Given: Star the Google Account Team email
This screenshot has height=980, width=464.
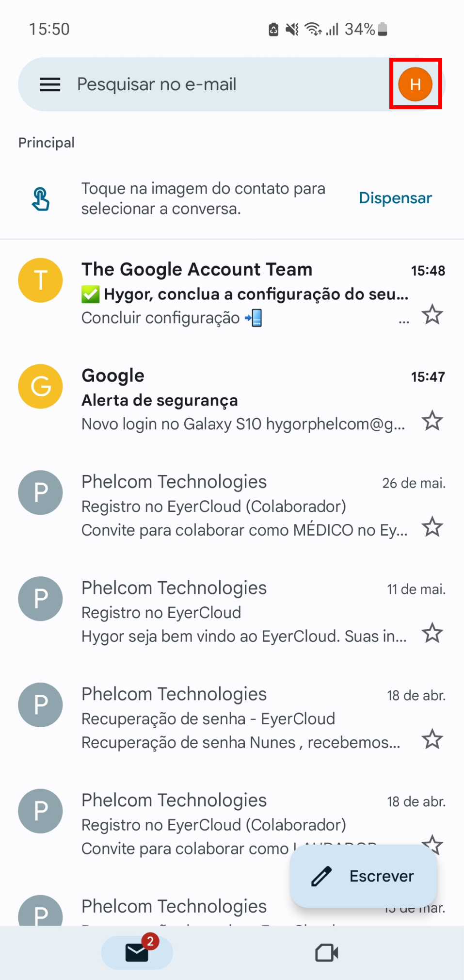Looking at the screenshot, I should click(x=432, y=315).
